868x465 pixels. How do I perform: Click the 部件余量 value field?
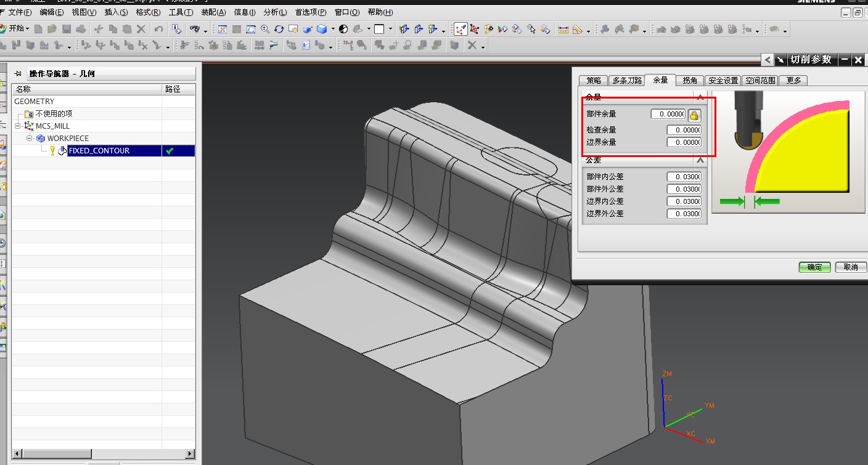pyautogui.click(x=668, y=114)
